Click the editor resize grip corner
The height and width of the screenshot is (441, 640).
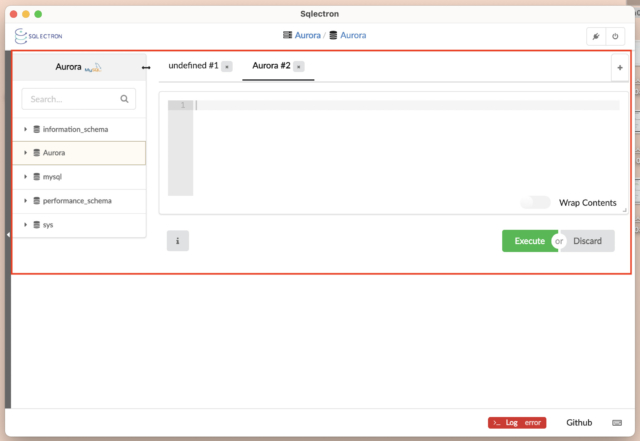click(624, 210)
